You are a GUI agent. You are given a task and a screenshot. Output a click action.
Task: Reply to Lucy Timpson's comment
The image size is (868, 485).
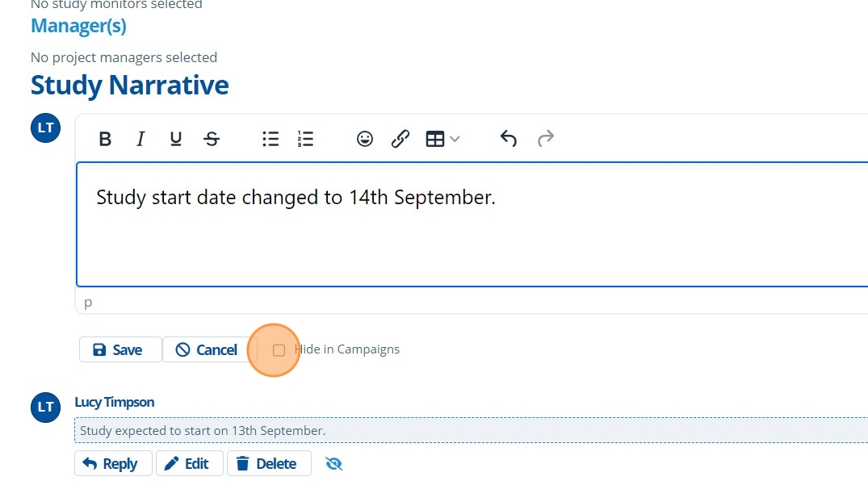pos(111,463)
